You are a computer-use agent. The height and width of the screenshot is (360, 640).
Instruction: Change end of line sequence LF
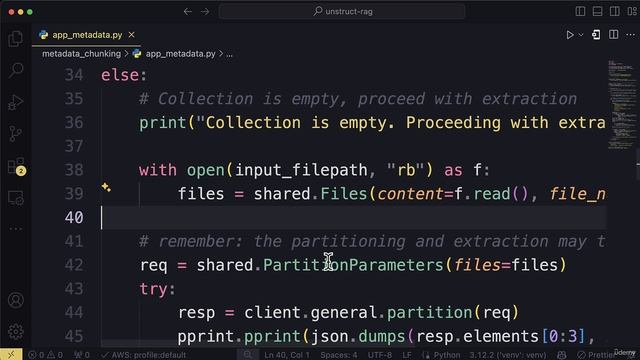click(x=407, y=355)
